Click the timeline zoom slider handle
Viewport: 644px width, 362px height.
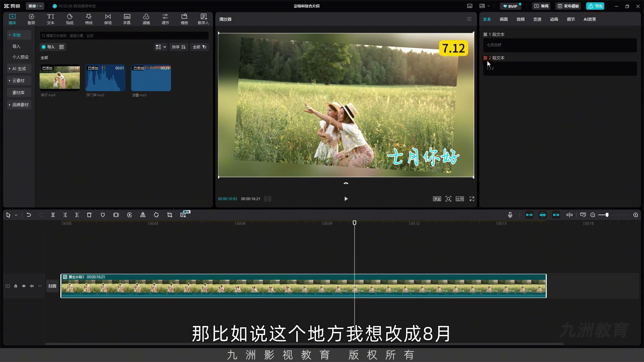tap(607, 215)
